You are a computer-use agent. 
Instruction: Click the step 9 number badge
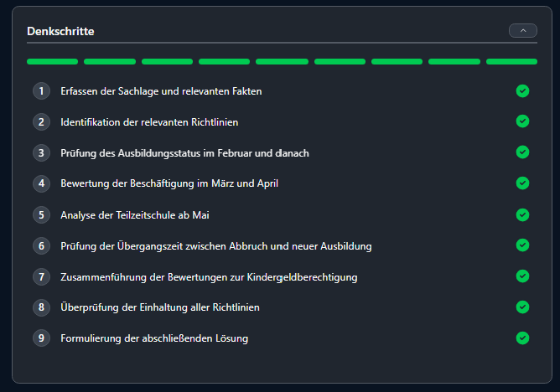41,338
